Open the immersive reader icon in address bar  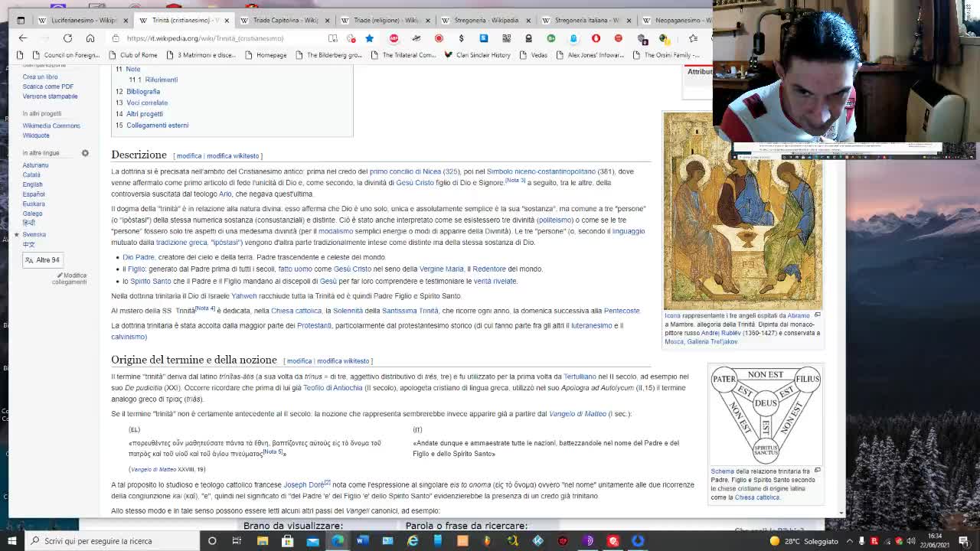pyautogui.click(x=333, y=38)
